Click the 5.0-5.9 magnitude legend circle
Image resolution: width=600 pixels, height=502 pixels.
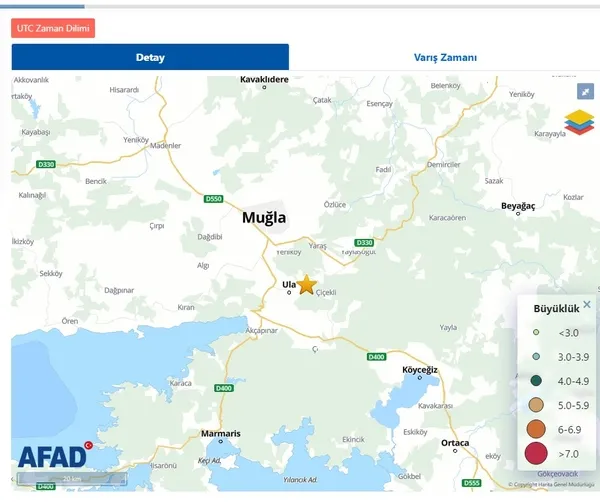536,405
